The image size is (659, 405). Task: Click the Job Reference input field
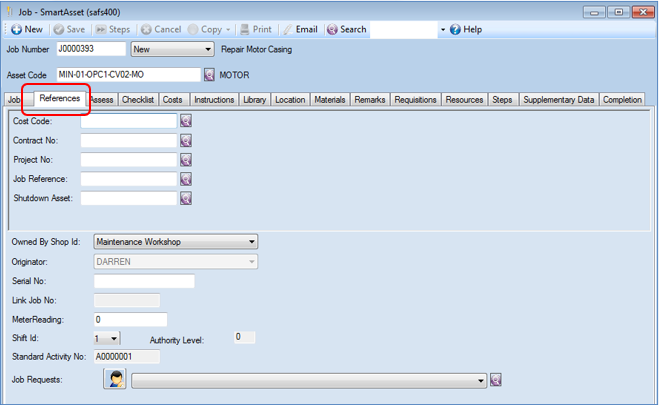click(129, 179)
